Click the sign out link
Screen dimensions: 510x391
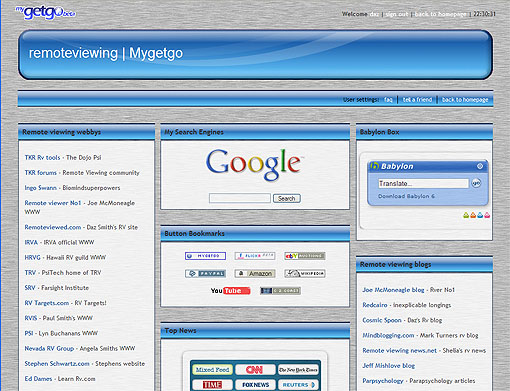point(397,14)
